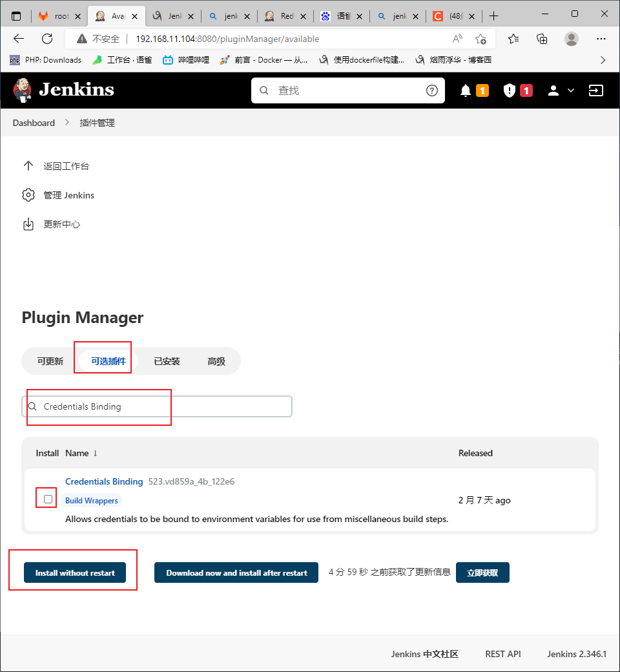The image size is (620, 672).
Task: Click the 插件管理 breadcrumb
Action: [x=98, y=123]
